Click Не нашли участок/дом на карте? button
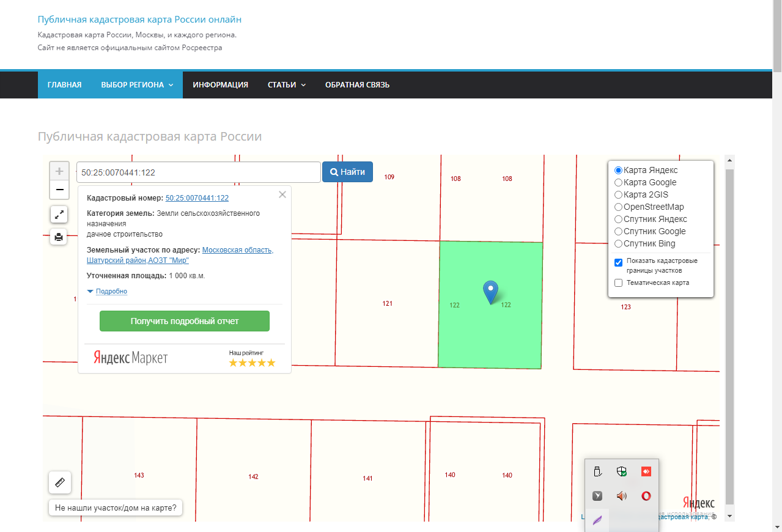This screenshot has width=782, height=532. (x=116, y=508)
